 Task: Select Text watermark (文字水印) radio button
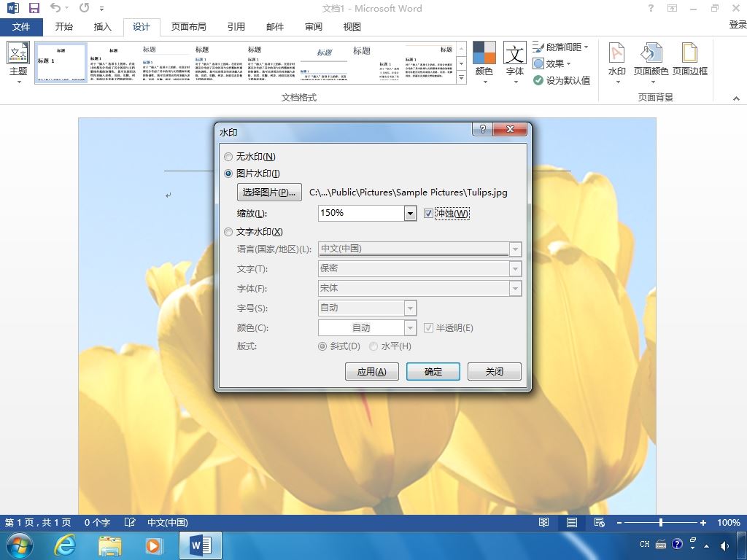coord(228,232)
